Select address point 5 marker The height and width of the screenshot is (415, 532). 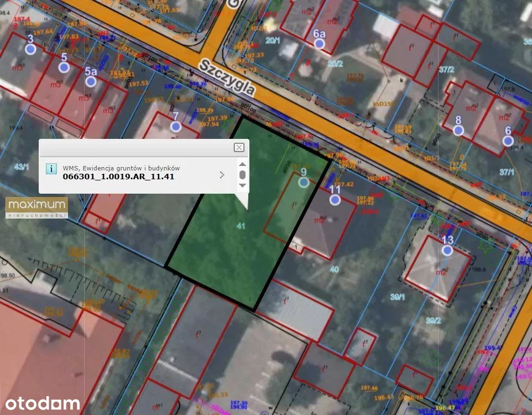(64, 68)
